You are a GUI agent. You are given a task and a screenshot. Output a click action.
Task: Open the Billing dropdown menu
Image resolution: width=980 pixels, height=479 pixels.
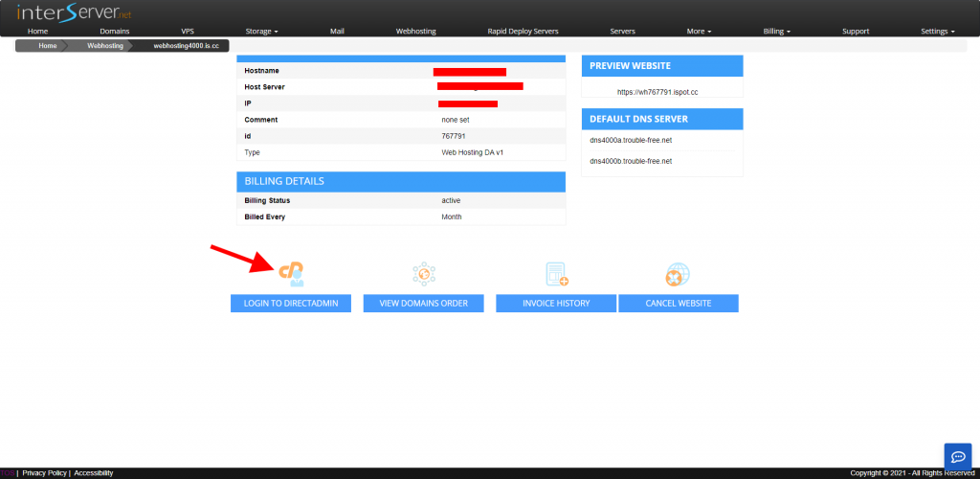pos(777,32)
